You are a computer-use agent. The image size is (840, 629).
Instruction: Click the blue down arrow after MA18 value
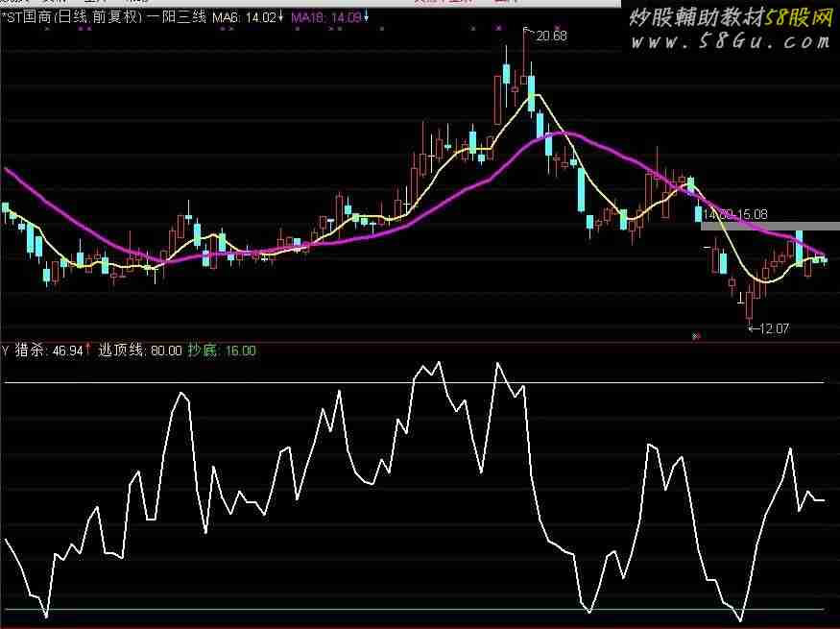tap(366, 17)
